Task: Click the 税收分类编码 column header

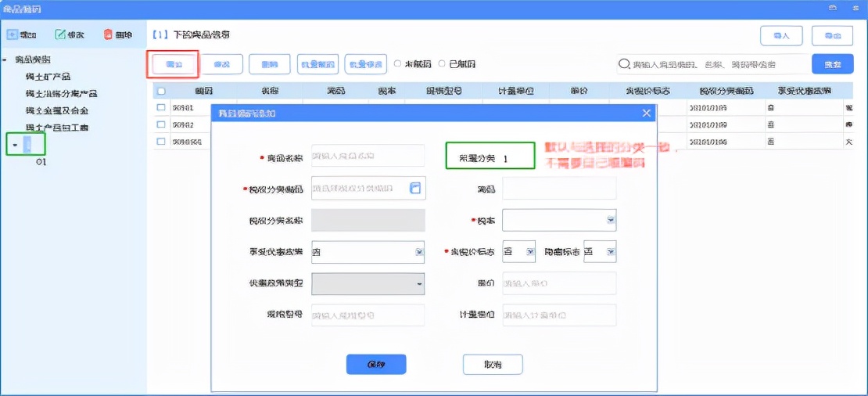Action: click(725, 91)
